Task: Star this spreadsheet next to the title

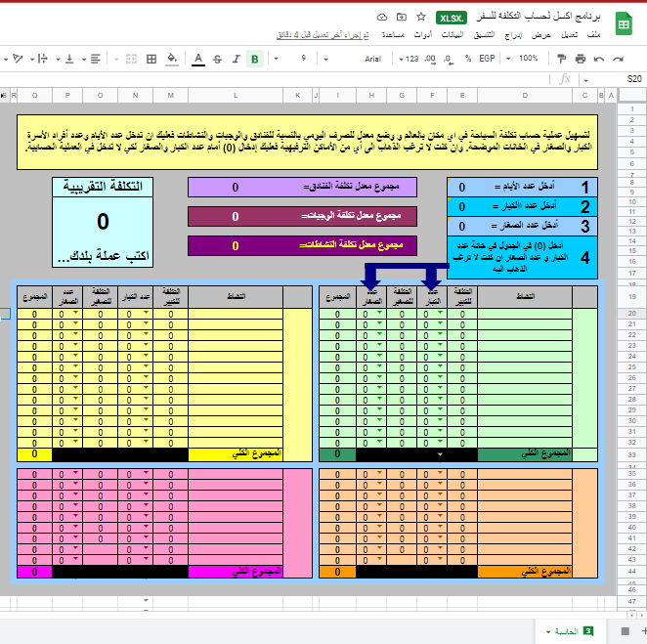Action: click(421, 17)
